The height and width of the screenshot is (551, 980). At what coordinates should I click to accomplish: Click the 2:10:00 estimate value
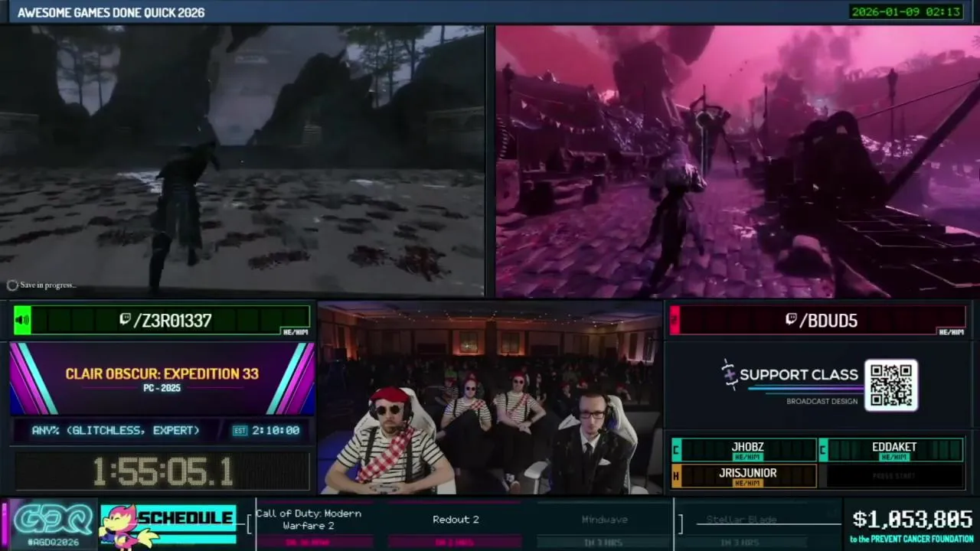(x=276, y=431)
